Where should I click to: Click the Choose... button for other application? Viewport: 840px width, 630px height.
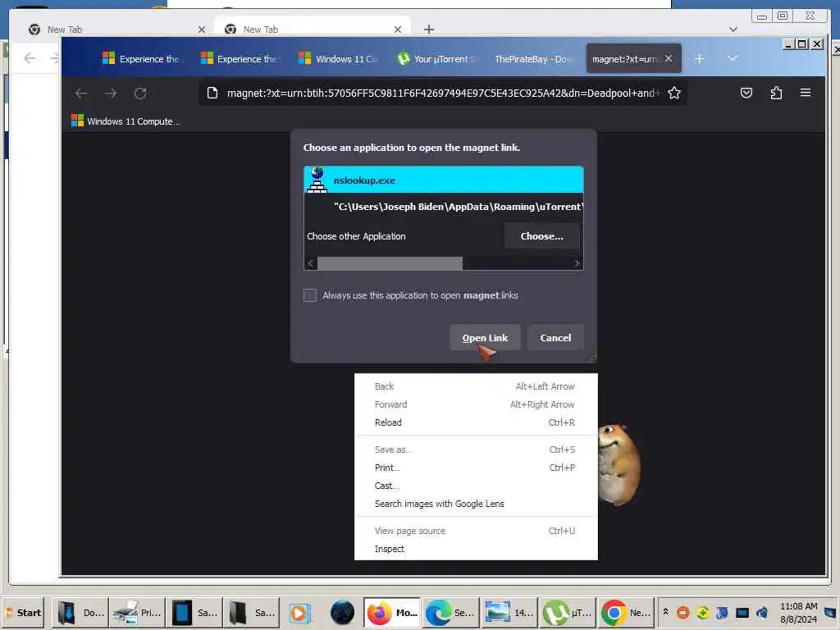point(541,235)
